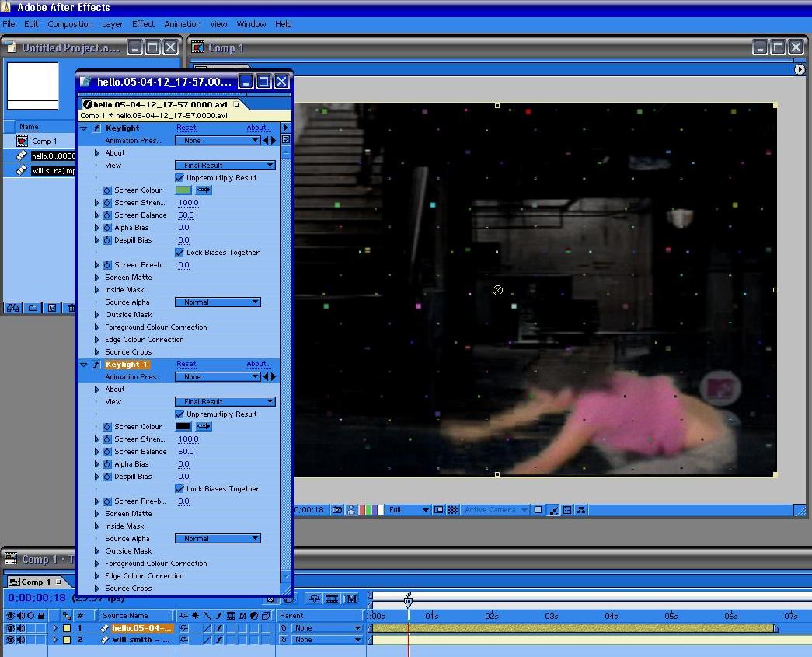Hide layer 1 hello video with the eye toggle

tap(9, 628)
